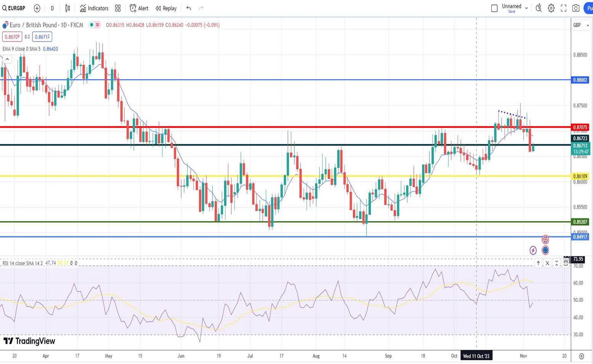Open chart settings gear in top toolbar
Image resolution: width=593 pixels, height=364 pixels.
551,8
